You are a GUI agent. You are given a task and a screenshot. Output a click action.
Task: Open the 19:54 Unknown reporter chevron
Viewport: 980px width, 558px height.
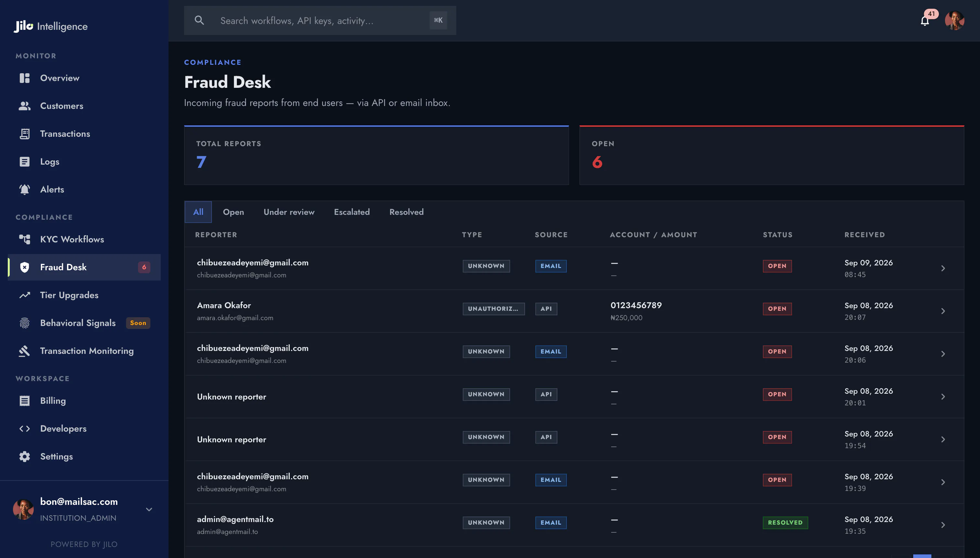[x=943, y=440]
